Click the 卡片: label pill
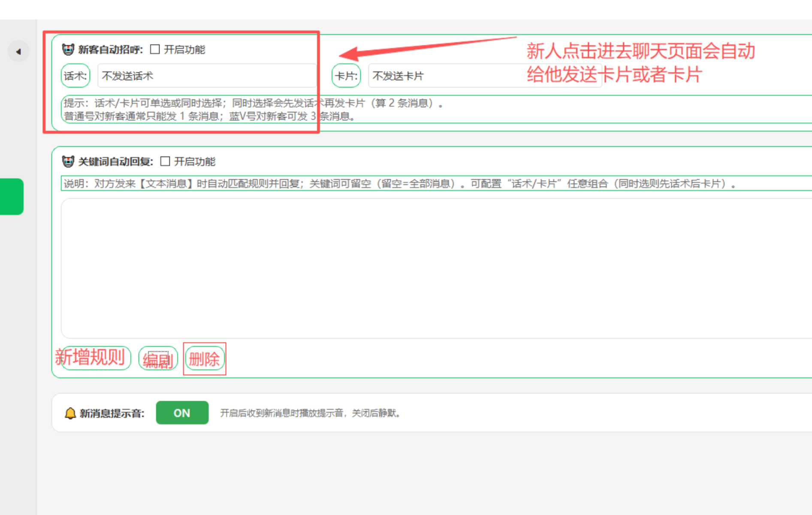 click(346, 76)
